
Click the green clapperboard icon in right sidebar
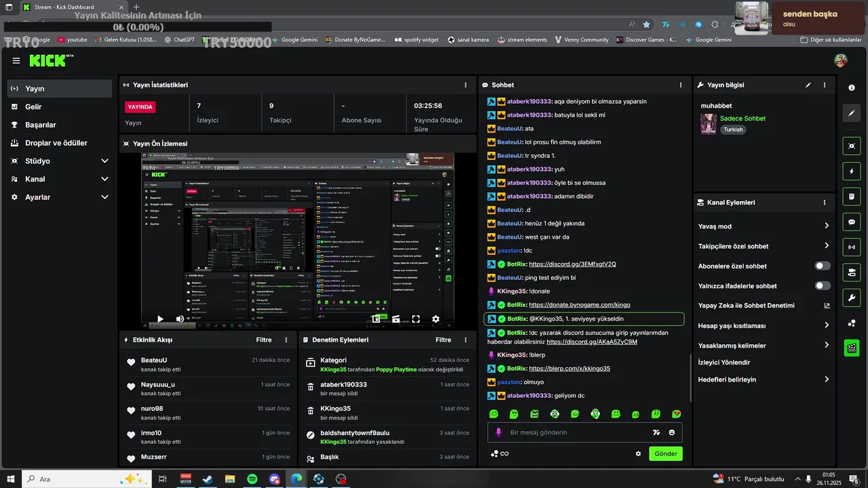point(852,348)
